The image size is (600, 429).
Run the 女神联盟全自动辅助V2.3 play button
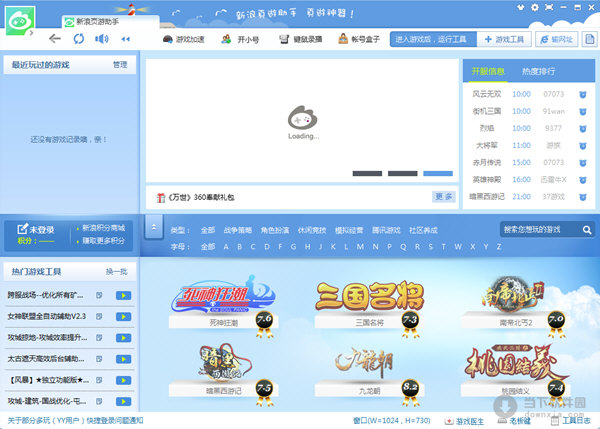click(124, 316)
